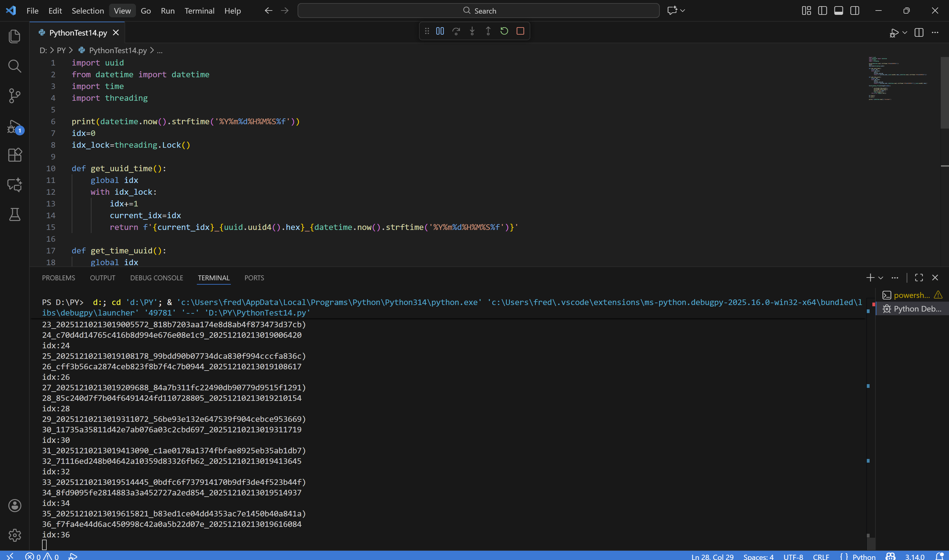This screenshot has height=560, width=949.
Task: Toggle the bottom panel visibility
Action: pyautogui.click(x=838, y=11)
